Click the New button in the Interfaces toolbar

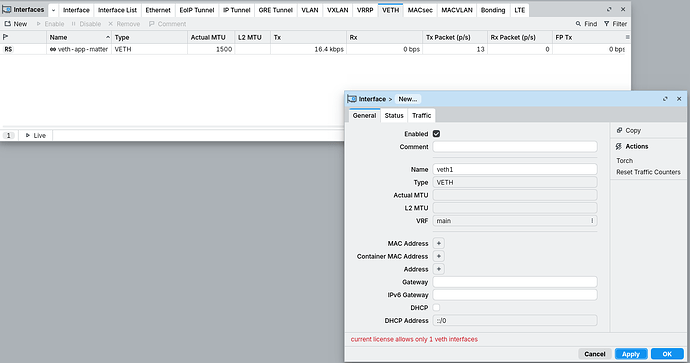pyautogui.click(x=16, y=24)
